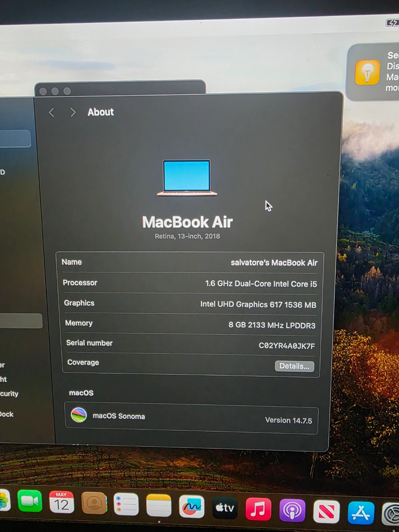399x532 pixels.
Task: Click the "Processor" row label
Action: point(80,283)
